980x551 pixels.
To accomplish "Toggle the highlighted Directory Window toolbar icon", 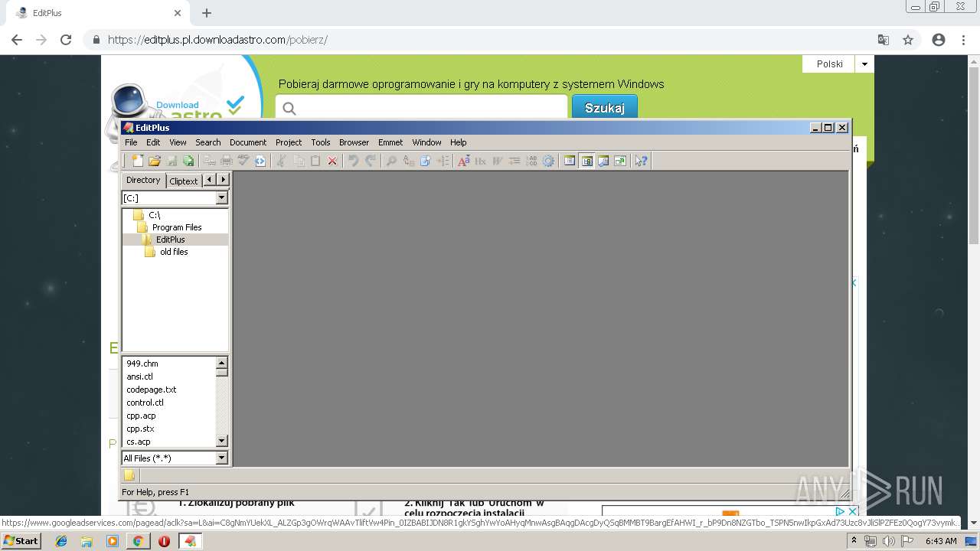I will click(x=586, y=161).
